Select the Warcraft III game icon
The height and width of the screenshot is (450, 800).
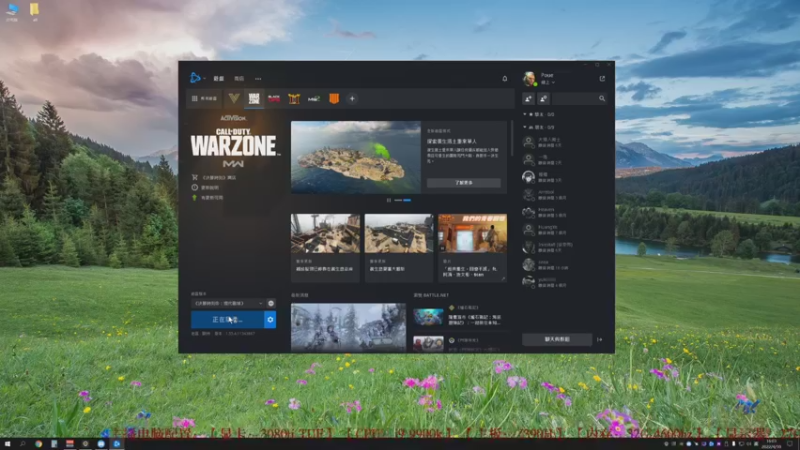tap(294, 98)
